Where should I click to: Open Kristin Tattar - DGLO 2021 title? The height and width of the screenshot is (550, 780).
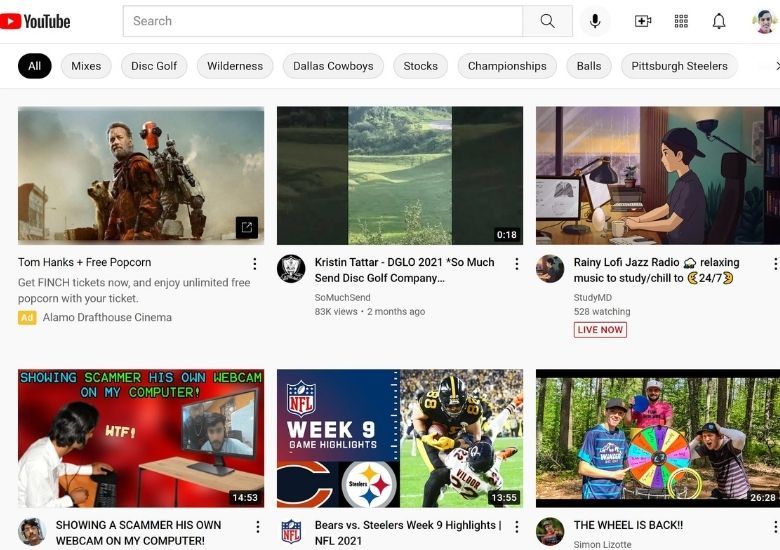click(404, 270)
